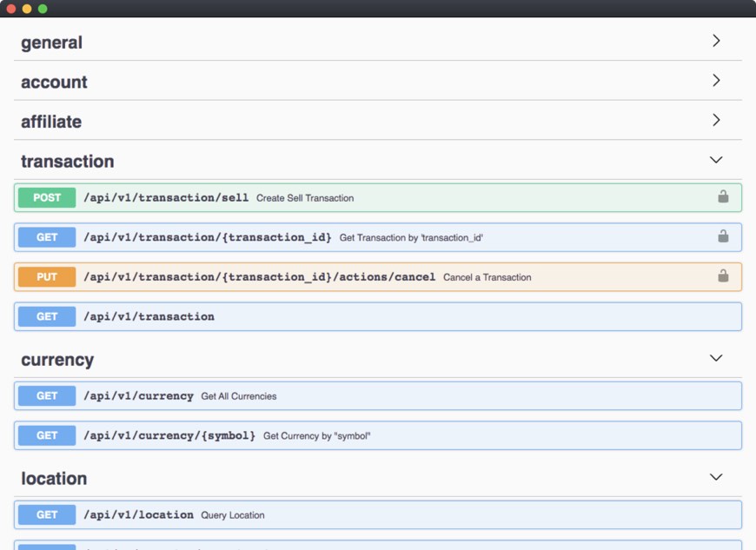Open the /api/v1/currency/{symbol} endpoint path
The image size is (756, 550).
point(169,435)
